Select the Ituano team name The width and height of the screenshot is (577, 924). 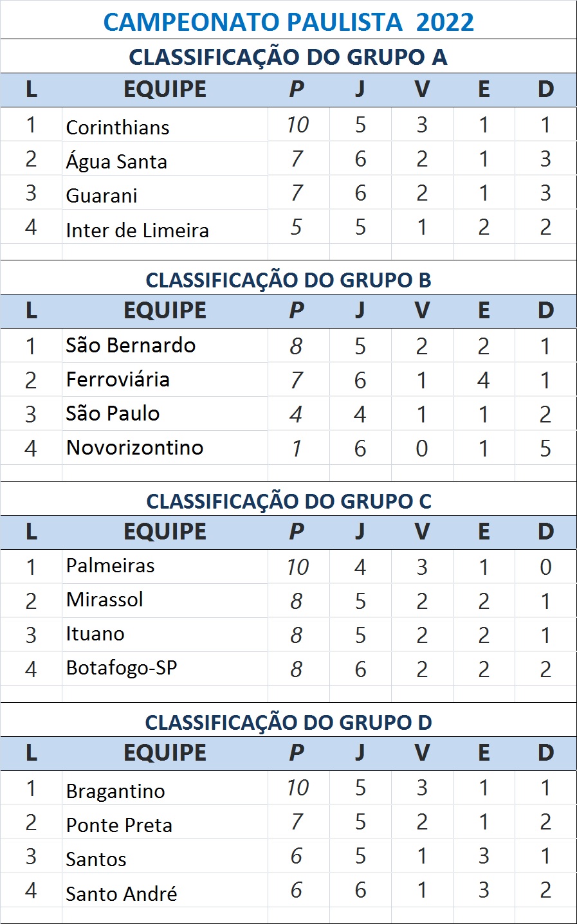point(95,634)
